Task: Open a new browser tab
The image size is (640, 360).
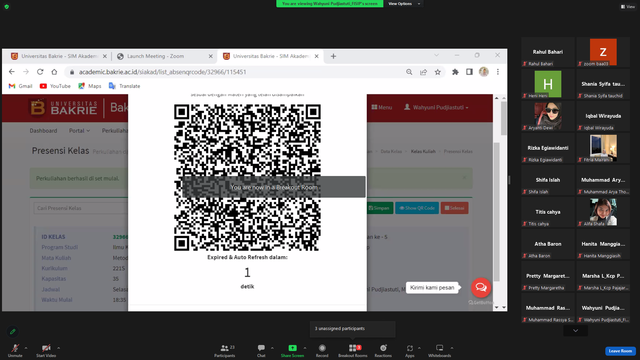Action: pos(333,56)
